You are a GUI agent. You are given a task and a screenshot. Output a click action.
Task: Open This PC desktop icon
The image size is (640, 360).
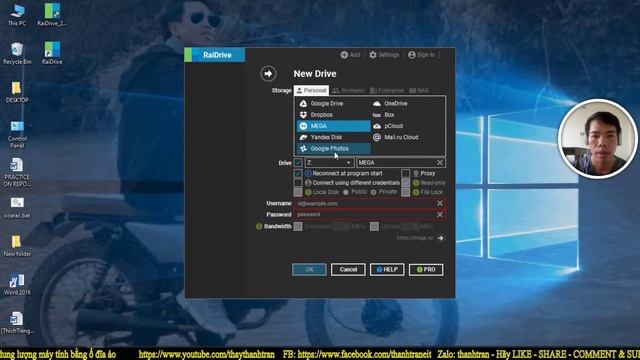[x=17, y=15]
